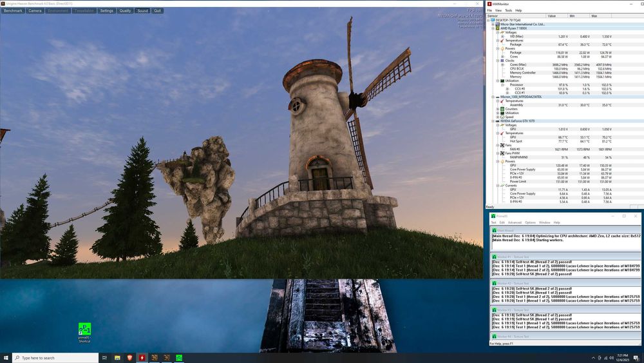Click the Micro-Star International motherboard icon
This screenshot has width=644, height=363.
coord(497,25)
